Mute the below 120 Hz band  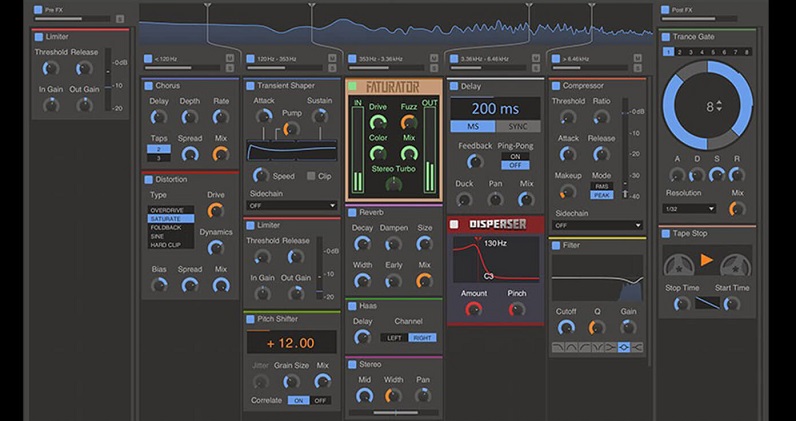[230, 58]
